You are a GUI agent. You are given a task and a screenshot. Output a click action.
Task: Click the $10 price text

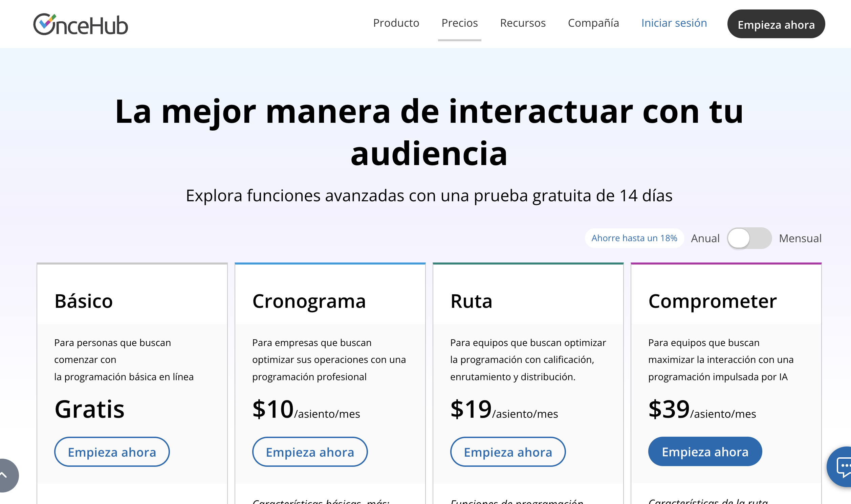(x=273, y=409)
